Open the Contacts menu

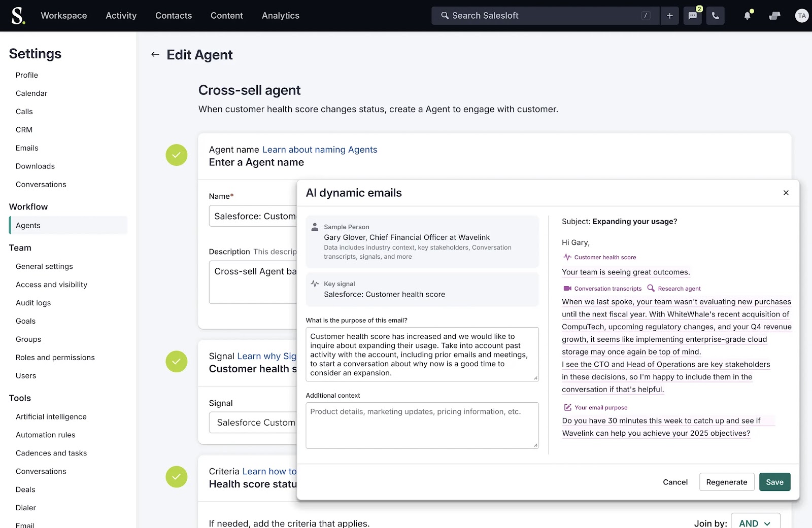point(174,16)
